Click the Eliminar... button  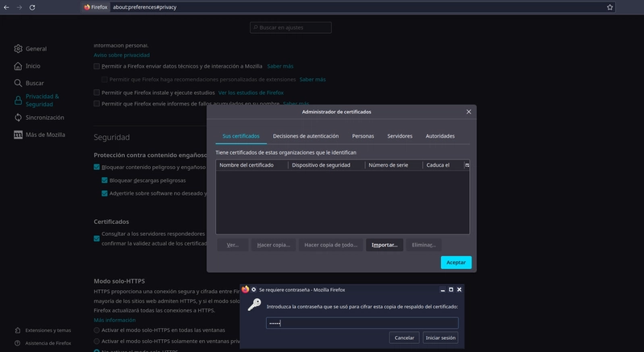424,245
